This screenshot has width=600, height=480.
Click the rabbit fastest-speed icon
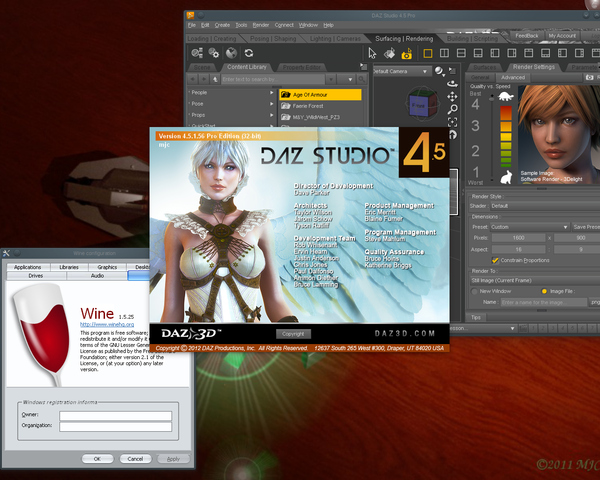pos(506,177)
